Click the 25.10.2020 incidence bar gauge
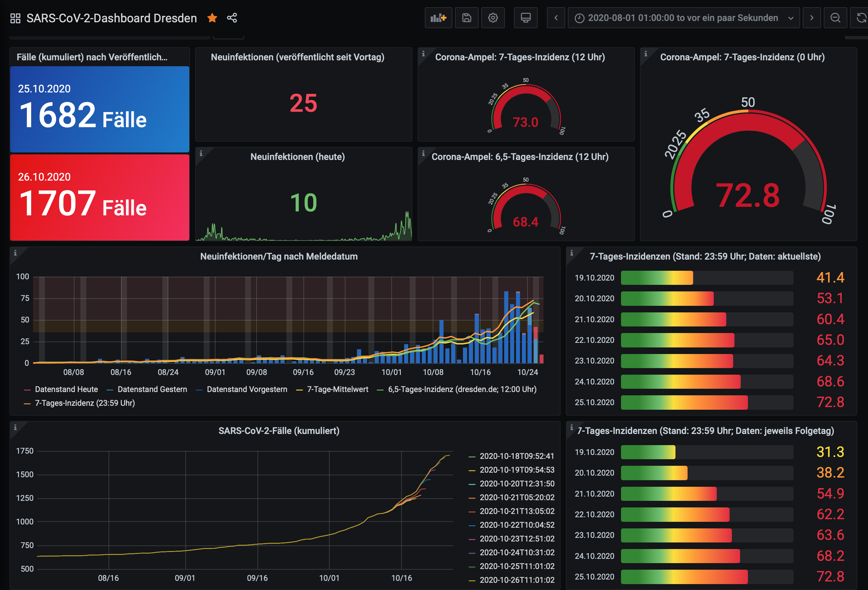 684,402
